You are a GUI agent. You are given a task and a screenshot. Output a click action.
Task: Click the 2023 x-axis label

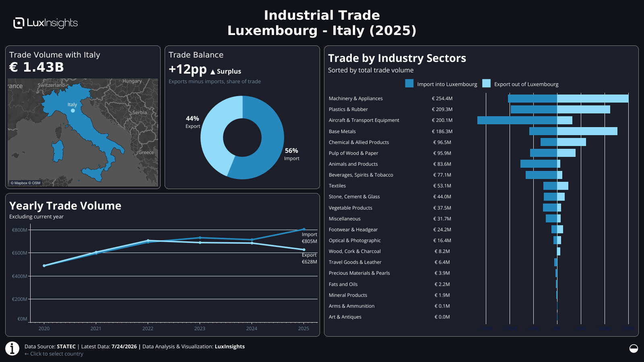point(200,329)
